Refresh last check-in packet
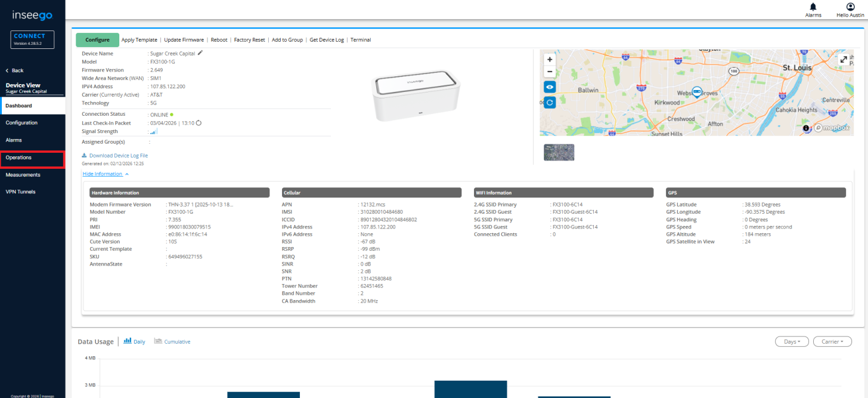 (x=199, y=123)
